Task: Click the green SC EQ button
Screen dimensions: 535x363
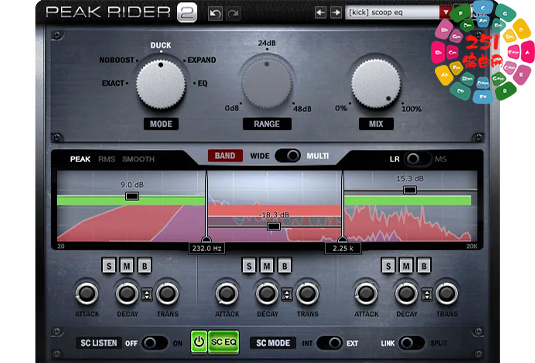Action: pos(223,342)
